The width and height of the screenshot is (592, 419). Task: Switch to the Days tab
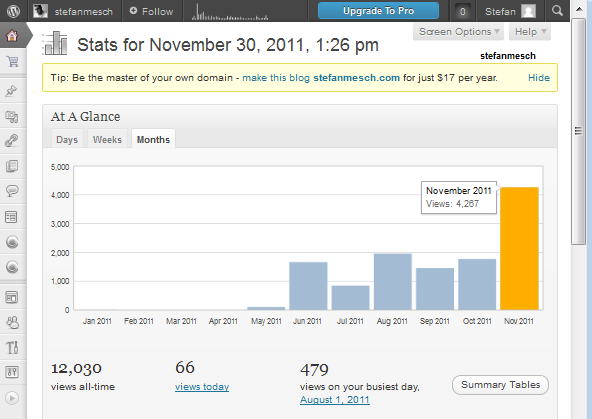click(x=67, y=140)
